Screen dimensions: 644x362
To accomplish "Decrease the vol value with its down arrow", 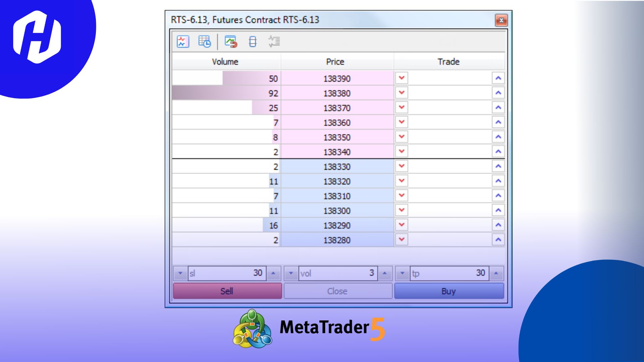I will (291, 273).
